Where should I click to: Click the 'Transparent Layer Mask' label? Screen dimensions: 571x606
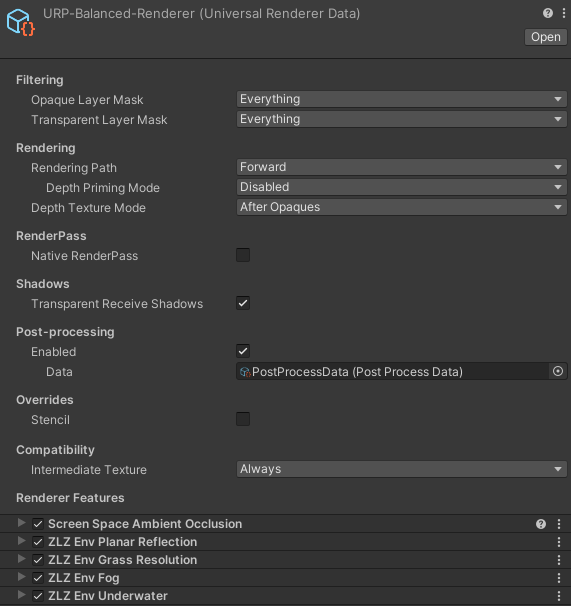tap(99, 120)
